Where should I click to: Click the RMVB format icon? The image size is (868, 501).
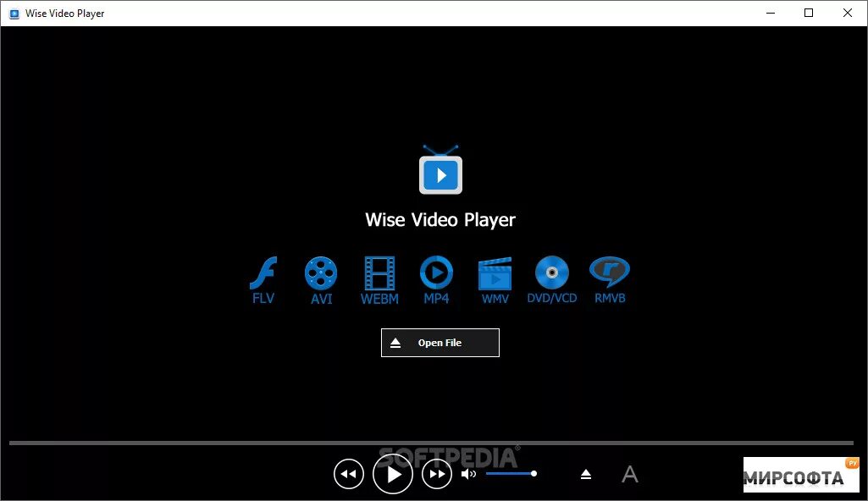click(x=610, y=280)
